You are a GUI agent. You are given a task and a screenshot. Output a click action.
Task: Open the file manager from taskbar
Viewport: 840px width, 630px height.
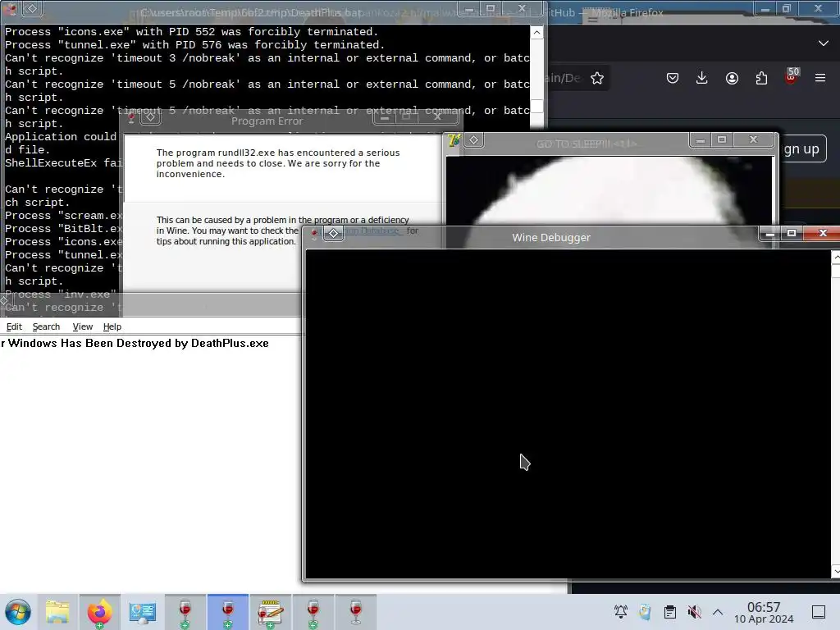[57, 612]
